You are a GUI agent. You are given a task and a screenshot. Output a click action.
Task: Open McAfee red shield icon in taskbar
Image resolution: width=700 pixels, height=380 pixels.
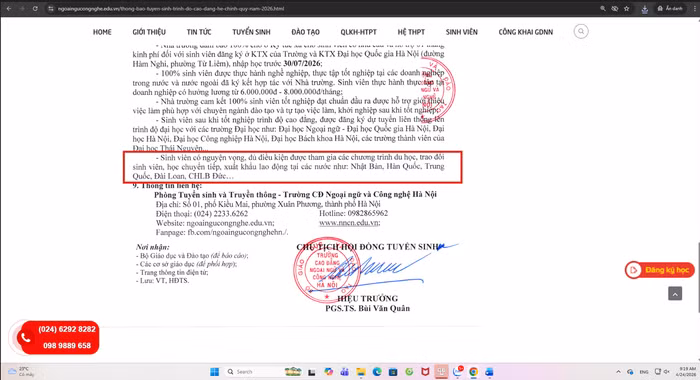tap(425, 372)
